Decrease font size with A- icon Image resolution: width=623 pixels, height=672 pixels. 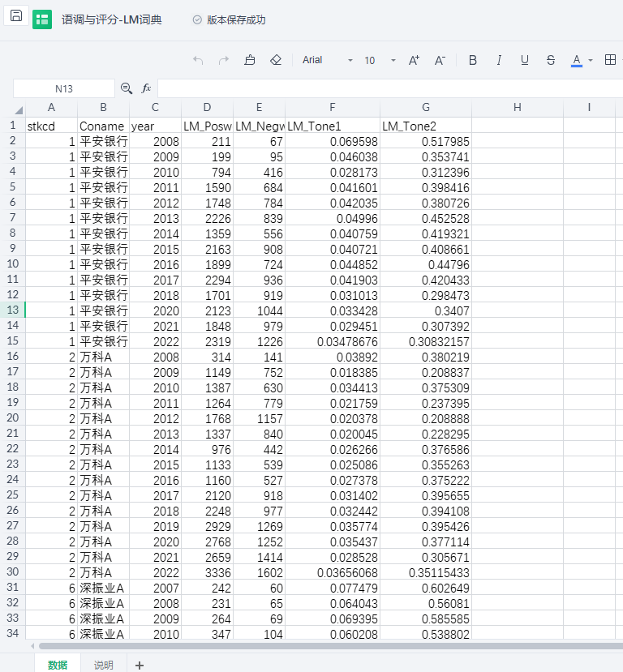coord(440,61)
